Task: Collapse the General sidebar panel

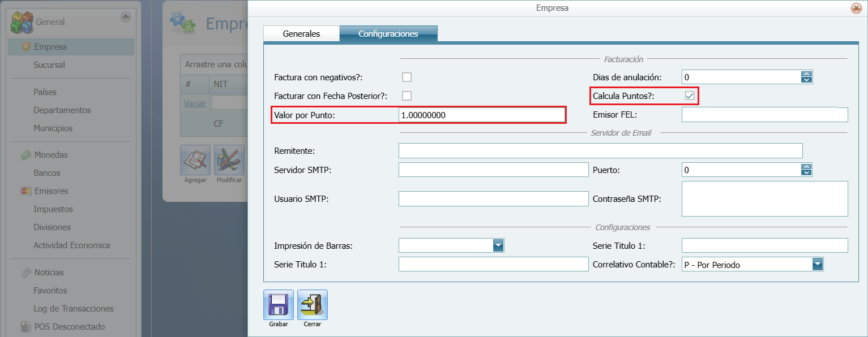Action: click(126, 16)
